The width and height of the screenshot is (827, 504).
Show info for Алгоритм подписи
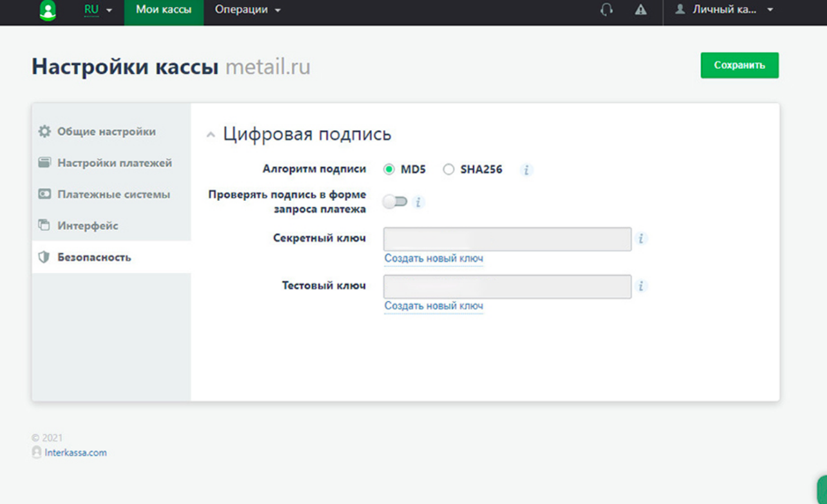click(x=526, y=170)
